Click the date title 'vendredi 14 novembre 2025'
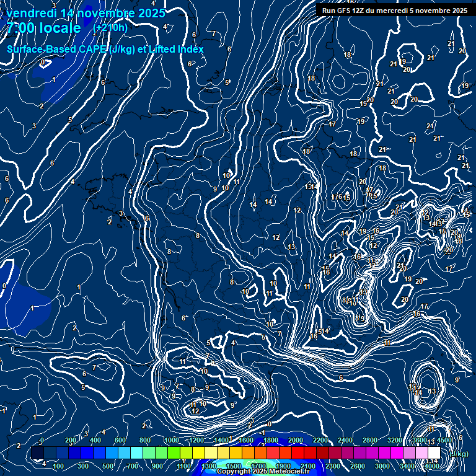 (x=86, y=13)
